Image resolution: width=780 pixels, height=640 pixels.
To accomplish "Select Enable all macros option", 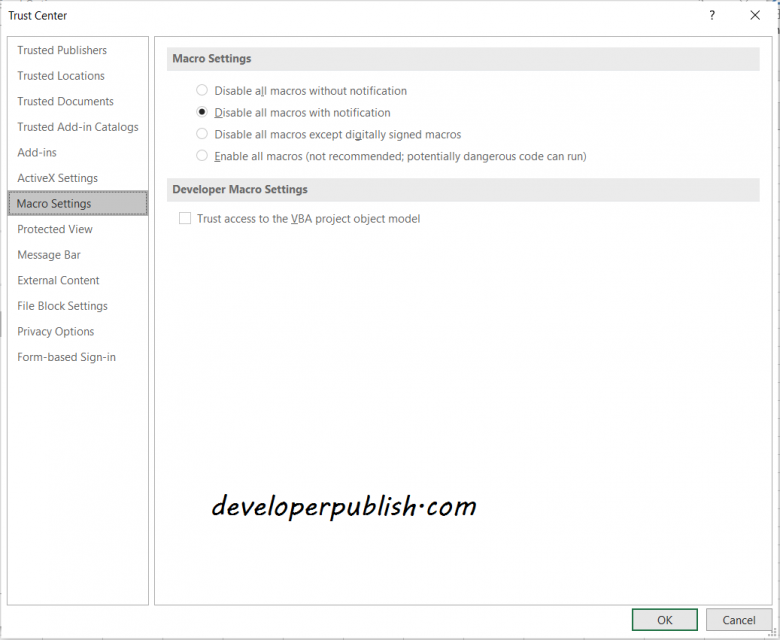I will tap(202, 156).
